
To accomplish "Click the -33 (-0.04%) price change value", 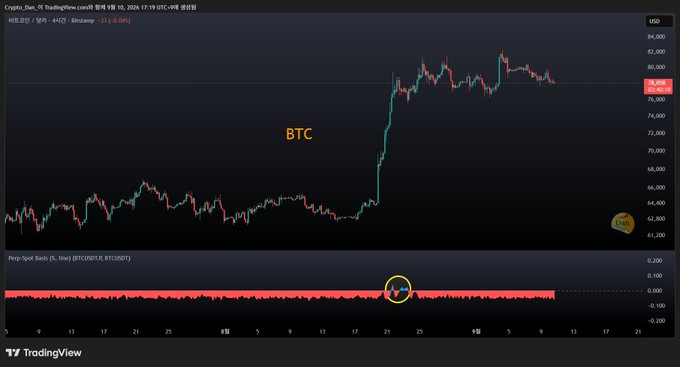I will (x=114, y=20).
